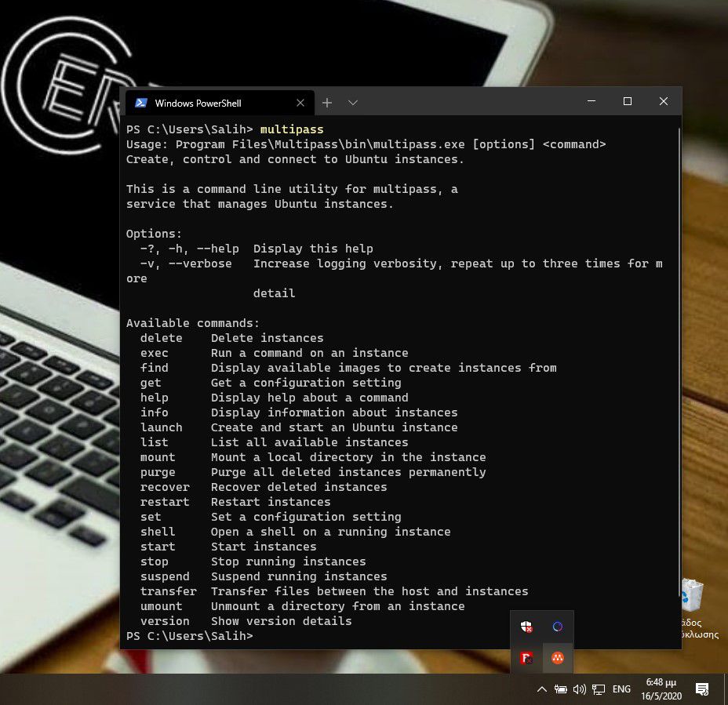The width and height of the screenshot is (728, 705).
Task: Click the 'Options:' heading
Action: coord(154,234)
